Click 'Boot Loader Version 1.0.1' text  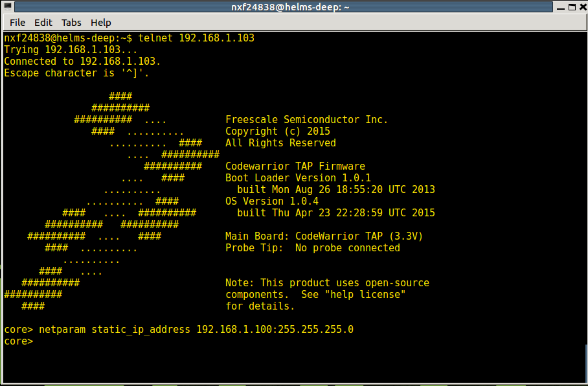point(298,178)
